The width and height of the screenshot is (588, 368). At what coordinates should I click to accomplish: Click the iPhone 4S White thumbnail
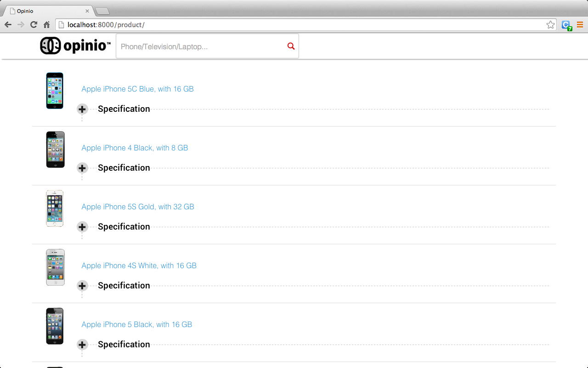click(55, 267)
